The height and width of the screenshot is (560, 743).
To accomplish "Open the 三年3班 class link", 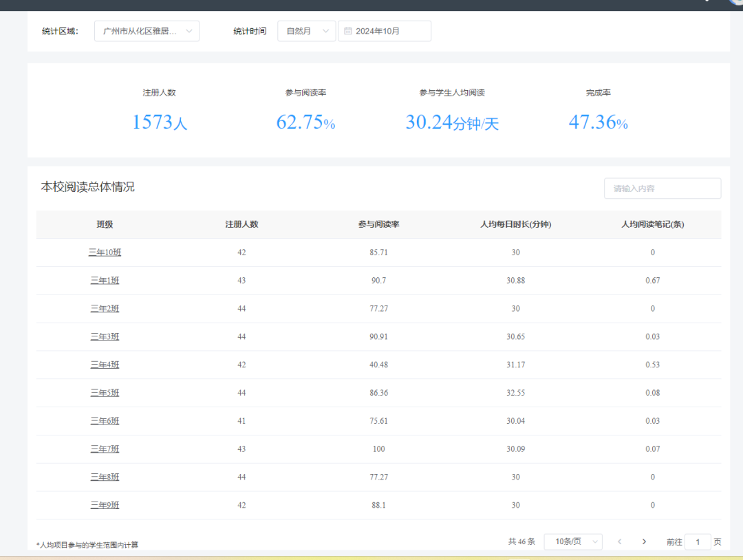I will point(105,336).
